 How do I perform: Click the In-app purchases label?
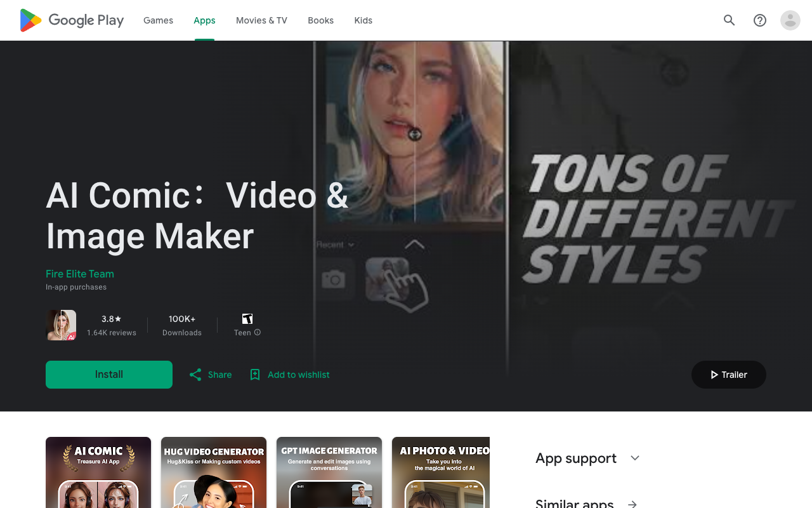click(x=76, y=287)
